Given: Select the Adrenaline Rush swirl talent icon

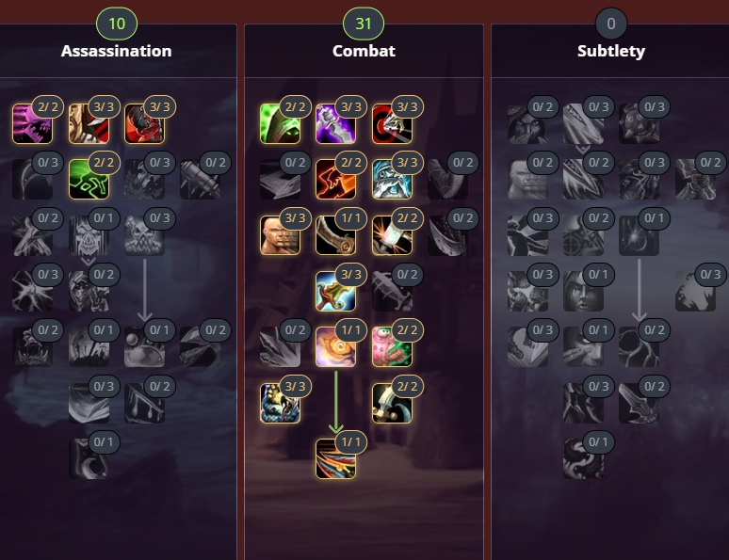Looking at the screenshot, I should point(335,346).
